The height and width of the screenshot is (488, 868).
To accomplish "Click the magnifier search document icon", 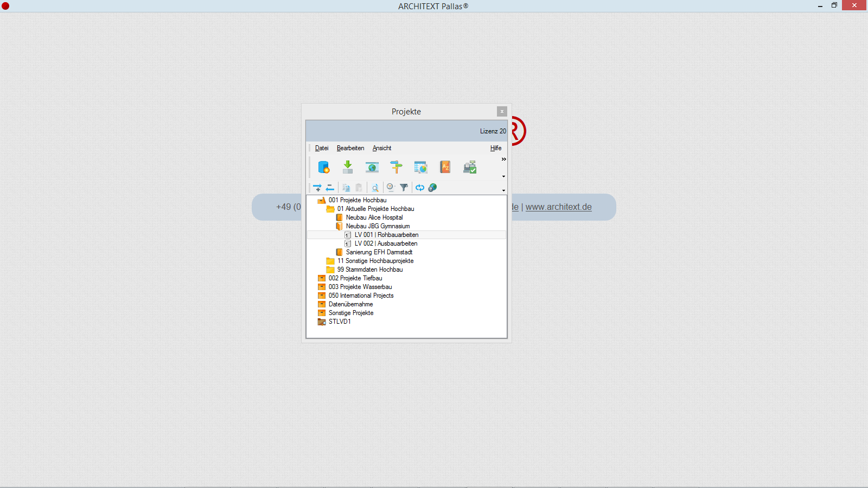I will [x=375, y=188].
